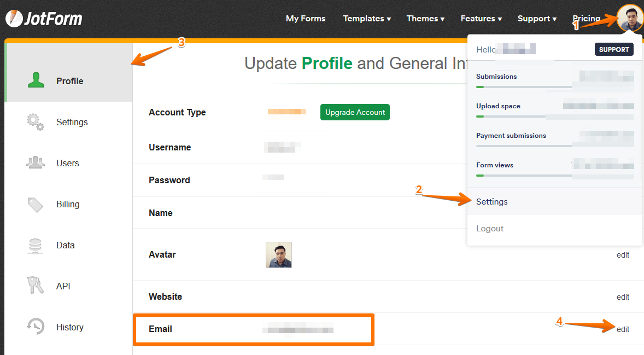Expand the Templates dropdown menu

point(366,19)
